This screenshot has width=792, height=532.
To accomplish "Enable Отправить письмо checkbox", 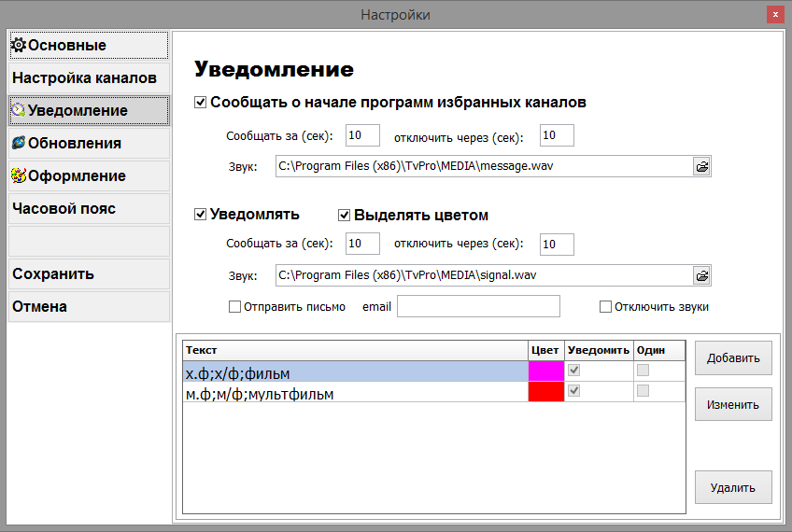I will coord(235,306).
